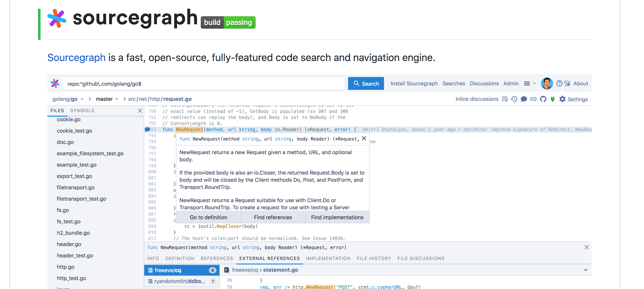644x289 pixels.
Task: Click the src breadcrumb segment
Action: (x=132, y=99)
